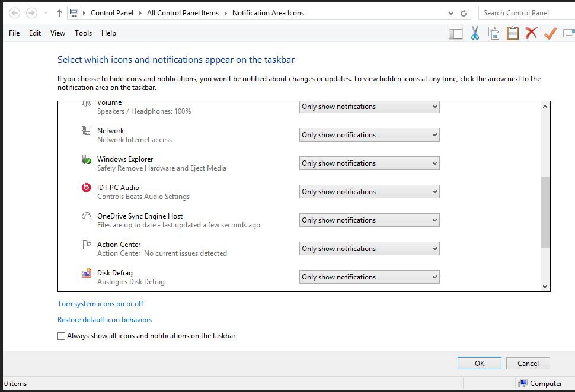
Task: Select 'Speakers / Headphones: 100%' text
Action: [144, 111]
